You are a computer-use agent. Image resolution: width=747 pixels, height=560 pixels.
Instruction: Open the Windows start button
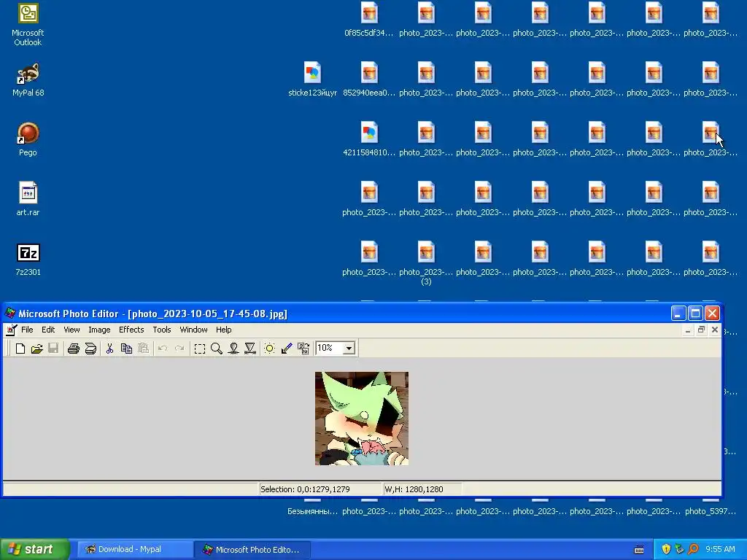click(34, 550)
